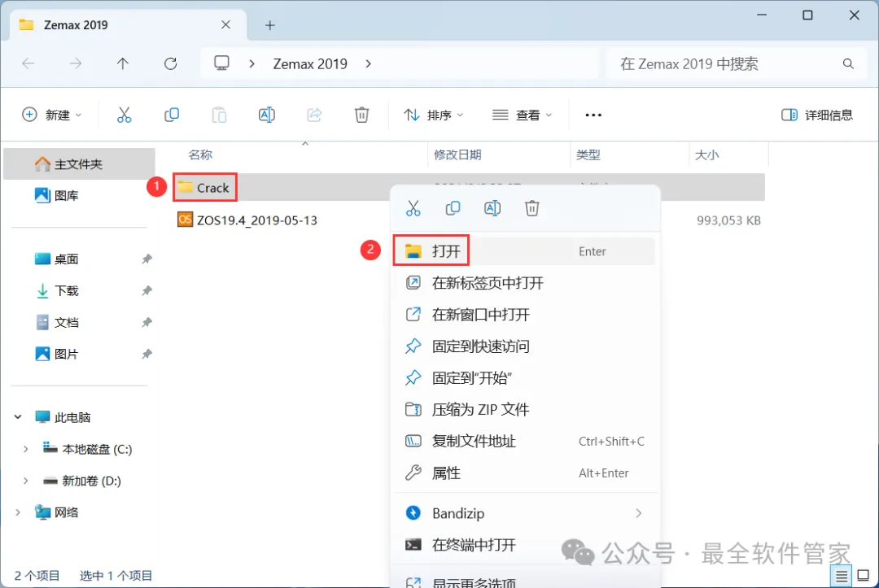Unpin 下载 via its pin icon
The image size is (879, 588).
(x=146, y=290)
